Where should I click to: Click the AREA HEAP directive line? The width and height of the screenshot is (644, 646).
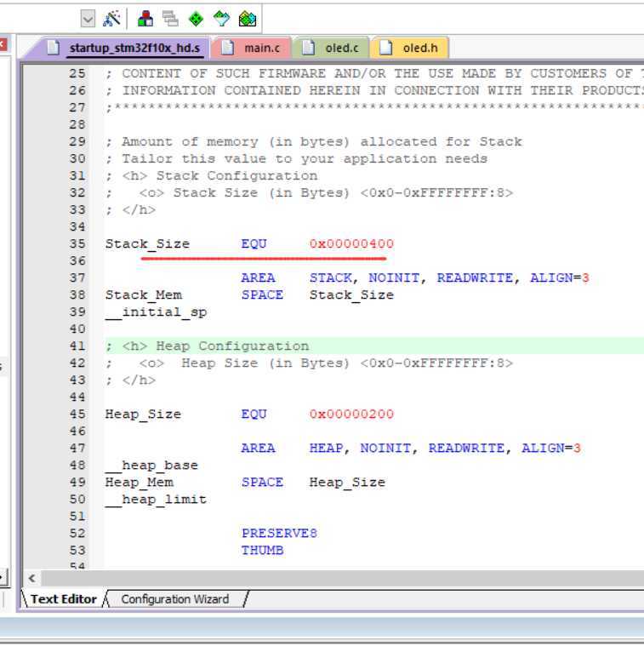[411, 449]
